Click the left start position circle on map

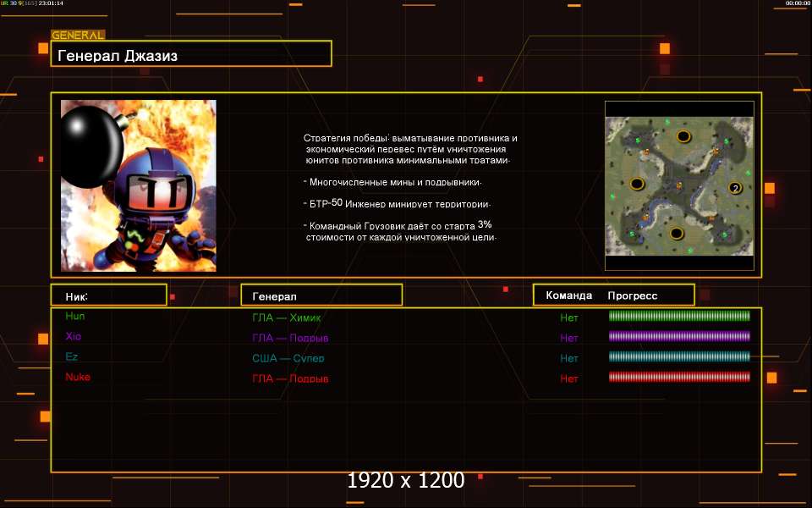tap(636, 184)
